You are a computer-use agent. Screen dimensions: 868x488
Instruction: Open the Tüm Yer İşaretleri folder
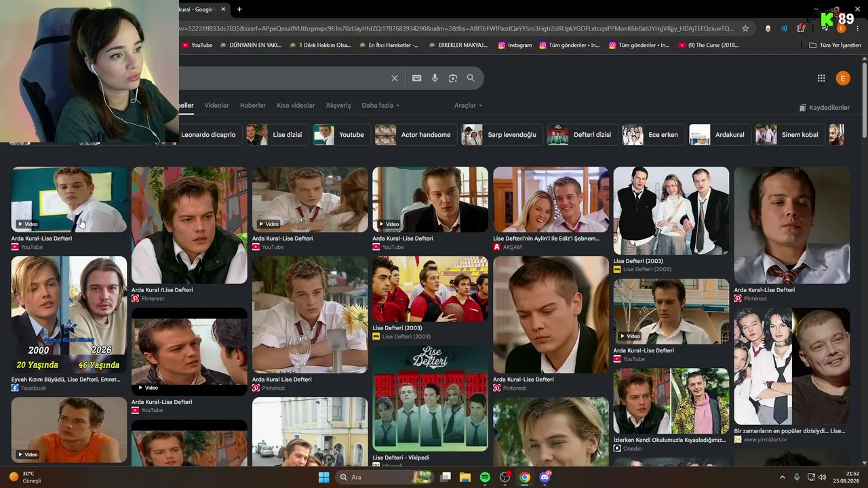835,45
